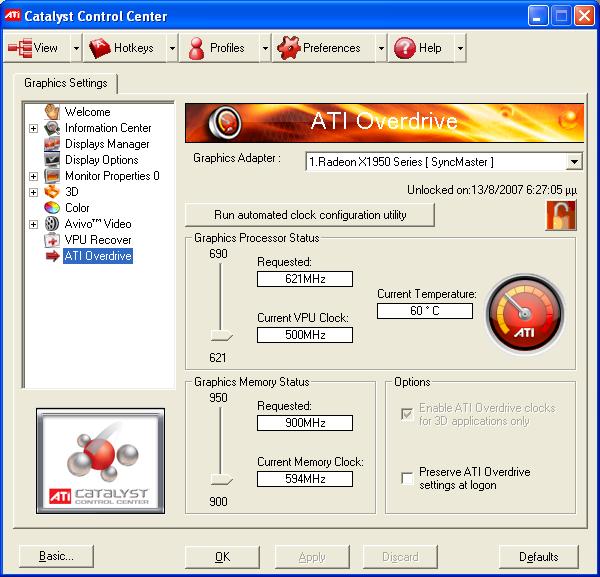Click the Catalyst Control Center logo thumbnail

pos(101,461)
